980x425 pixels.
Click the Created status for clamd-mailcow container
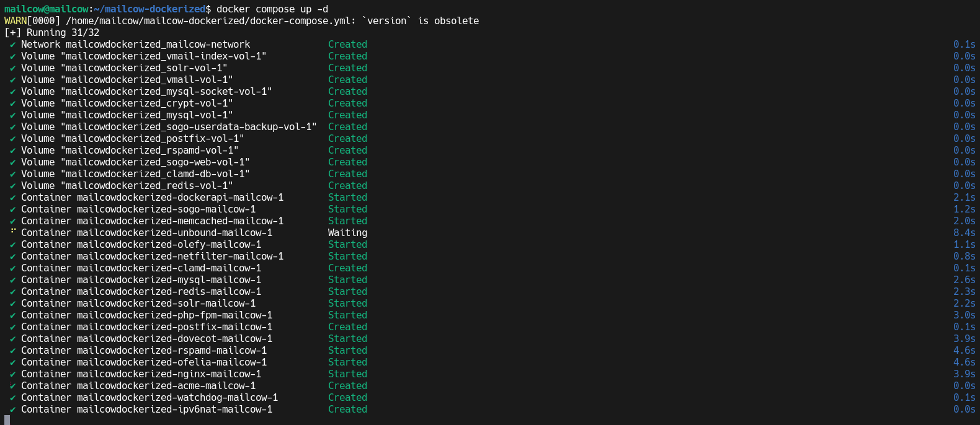347,268
